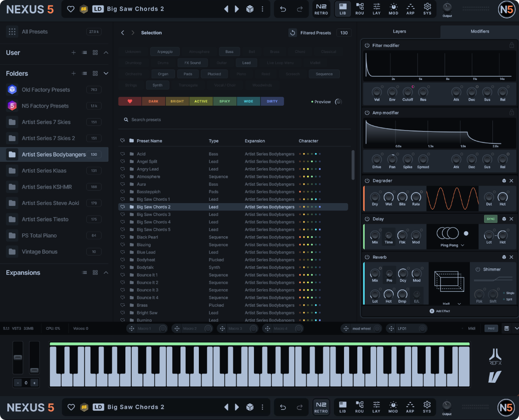Select the Lead category tag
Screen dimensions: 519x420
(x=246, y=63)
